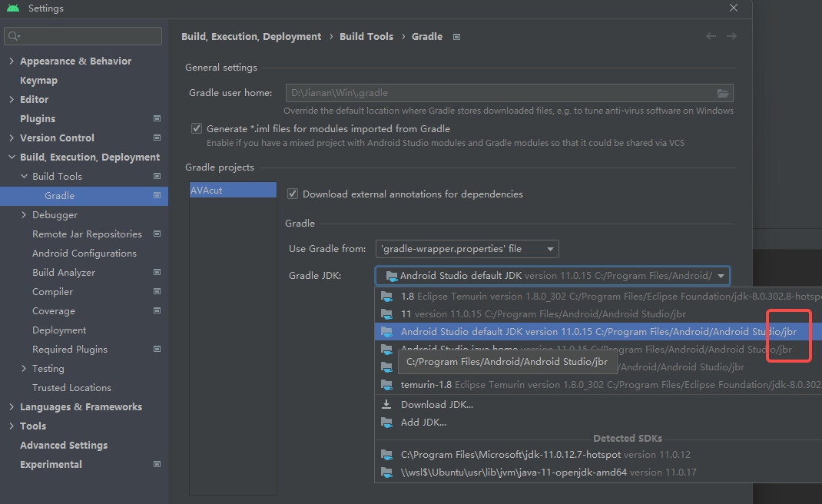Open Remote Jar Repositories settings
The width and height of the screenshot is (822, 504).
pos(87,234)
